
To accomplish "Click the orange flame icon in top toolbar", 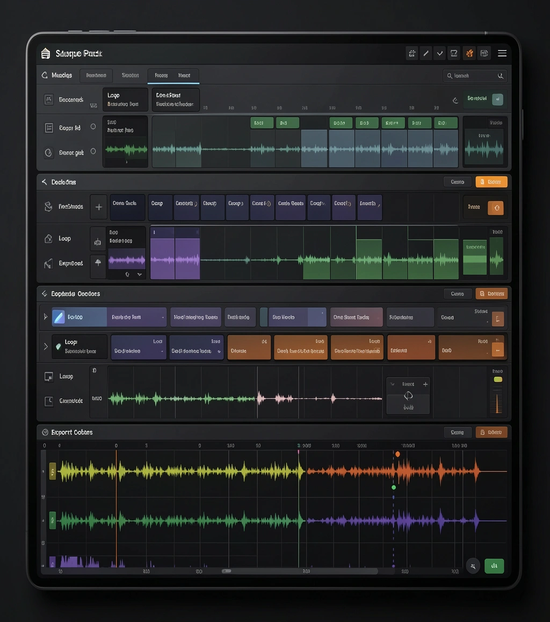I will [469, 53].
